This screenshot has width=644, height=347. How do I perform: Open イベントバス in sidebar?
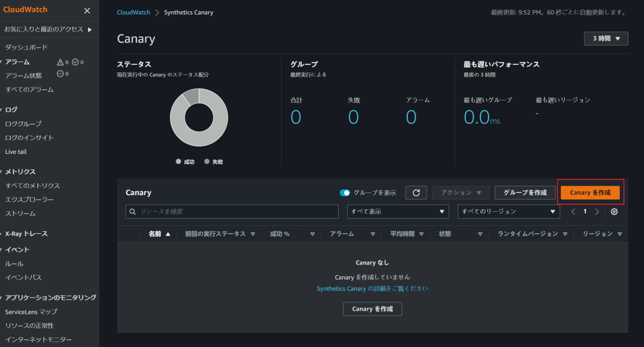(x=23, y=277)
